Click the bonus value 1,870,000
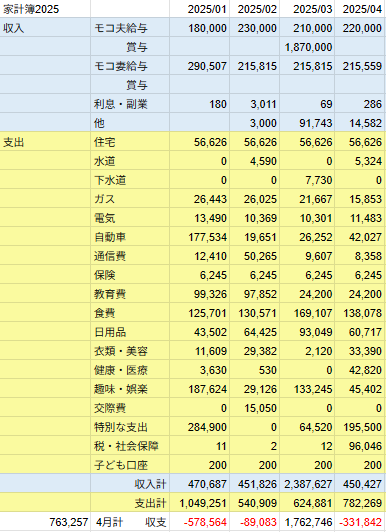The width and height of the screenshot is (386, 532). [307, 47]
